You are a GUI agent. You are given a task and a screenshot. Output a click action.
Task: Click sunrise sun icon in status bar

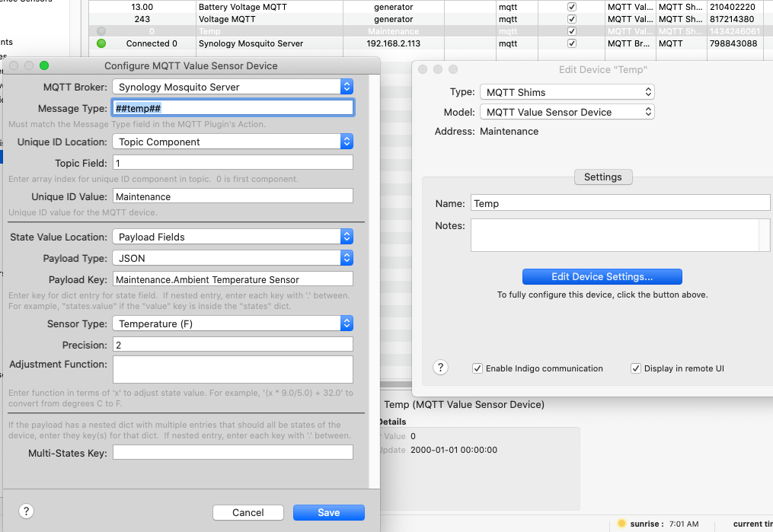(621, 523)
